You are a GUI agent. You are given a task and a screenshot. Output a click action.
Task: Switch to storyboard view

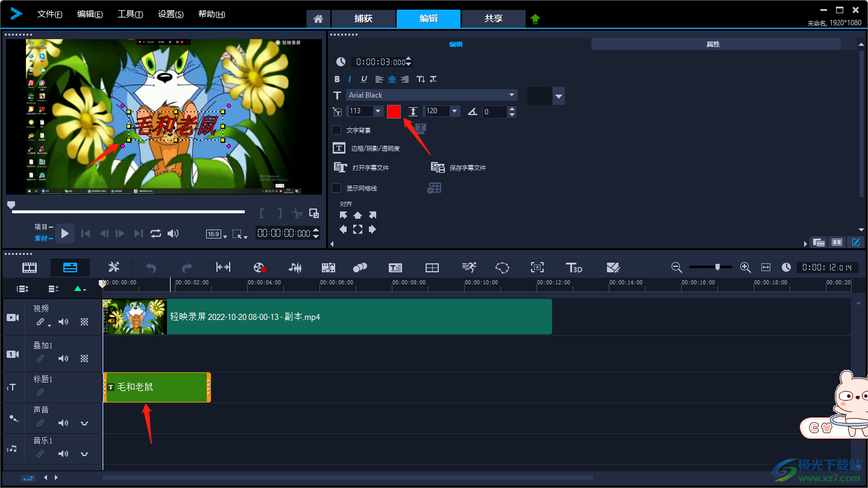30,267
